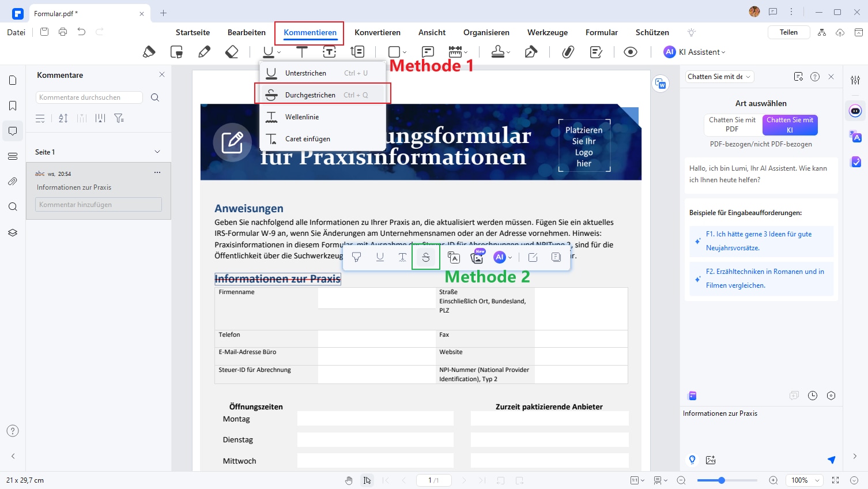Select the sticky note comment tool

pos(428,52)
